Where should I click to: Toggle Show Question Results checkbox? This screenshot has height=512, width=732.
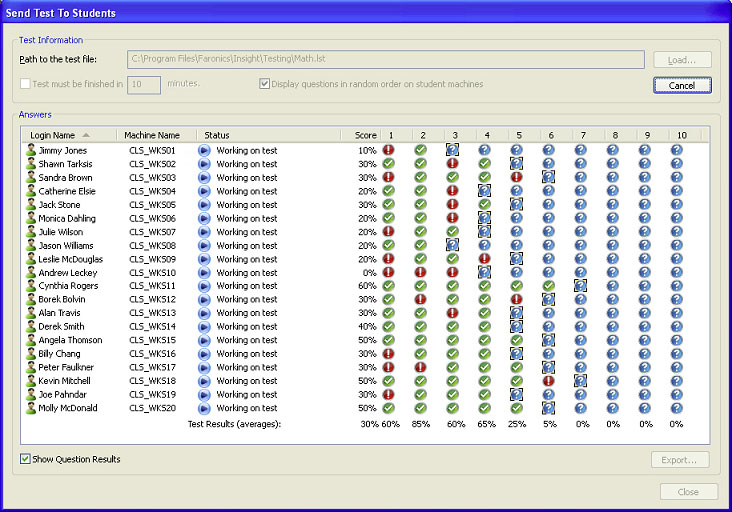click(25, 459)
